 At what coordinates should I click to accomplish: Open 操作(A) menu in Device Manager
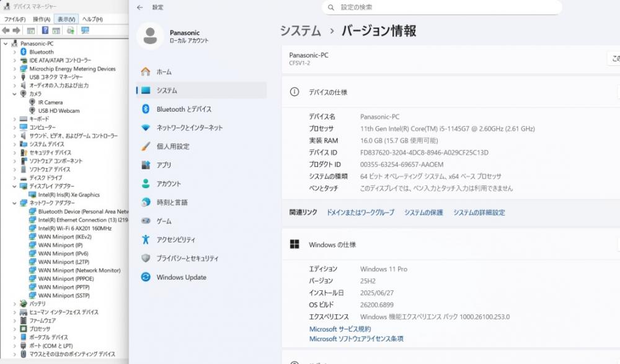[x=42, y=19]
